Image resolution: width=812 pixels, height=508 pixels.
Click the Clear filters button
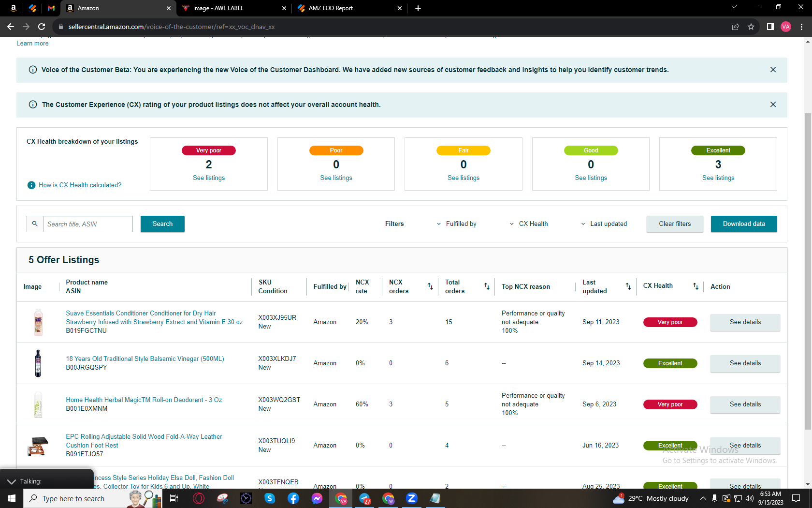click(x=675, y=224)
